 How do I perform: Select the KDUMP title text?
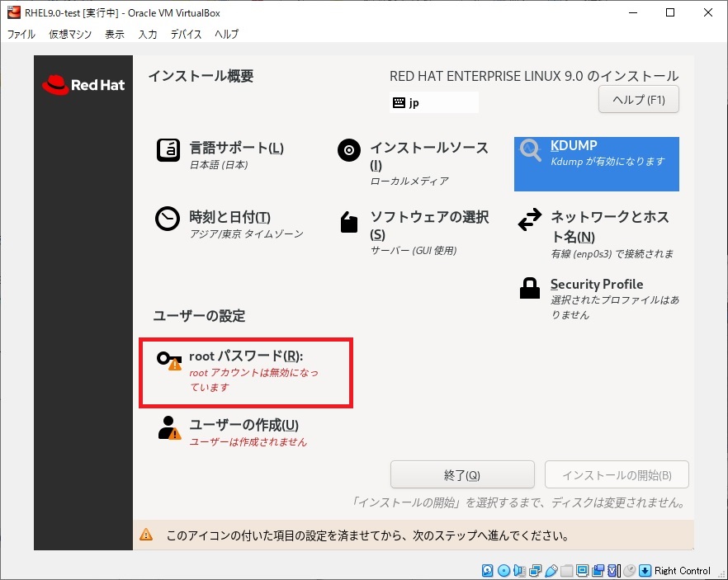[x=574, y=146]
